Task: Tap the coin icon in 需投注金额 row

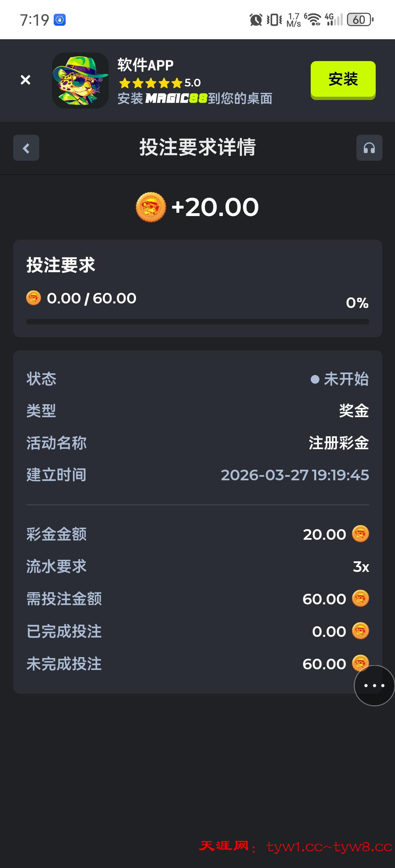Action: [360, 599]
